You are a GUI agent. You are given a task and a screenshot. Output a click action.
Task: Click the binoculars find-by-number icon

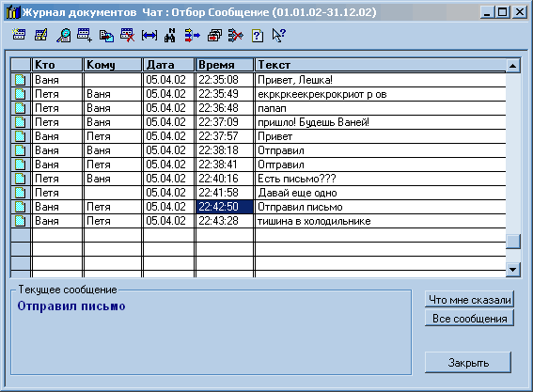click(169, 36)
